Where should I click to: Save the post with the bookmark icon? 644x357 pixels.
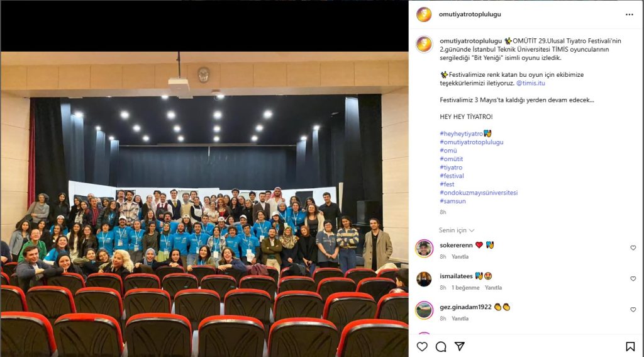[x=630, y=347]
